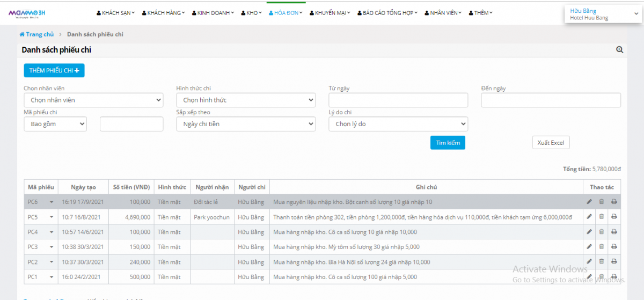Click the edit pencil icon for PC3
This screenshot has width=644, height=300.
tap(589, 247)
